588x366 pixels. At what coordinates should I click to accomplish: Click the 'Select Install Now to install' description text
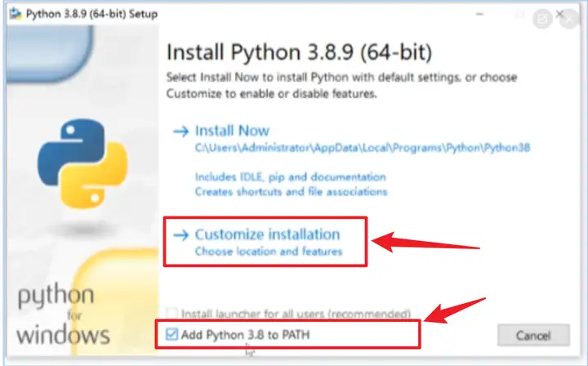click(341, 85)
